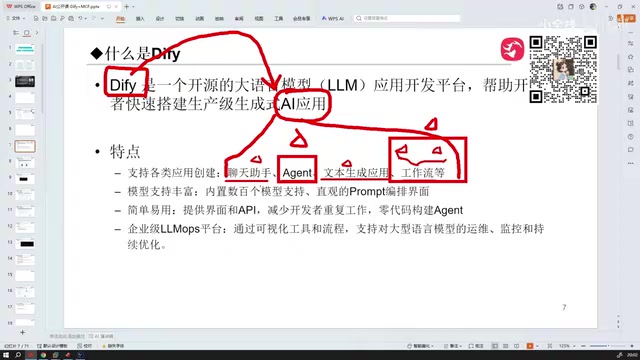Switch to normal view icon in status bar
The width and height of the screenshot is (640, 360).
click(x=495, y=346)
